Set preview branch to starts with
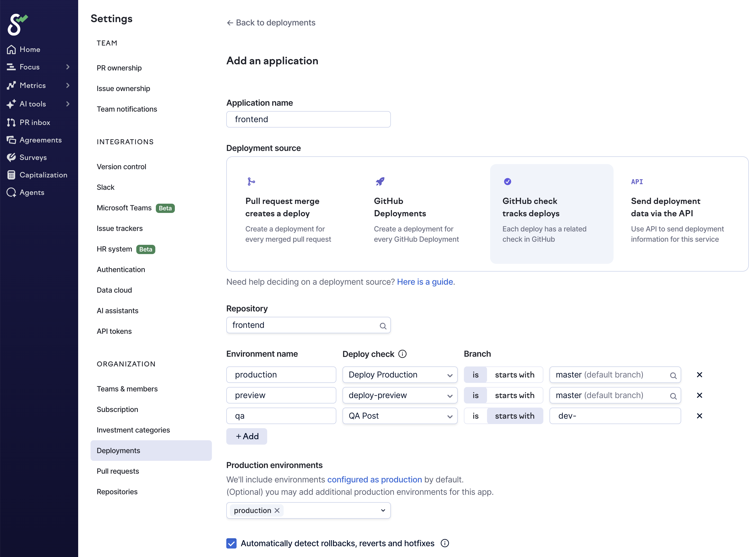Screen dimensions: 756x557 [514, 395]
